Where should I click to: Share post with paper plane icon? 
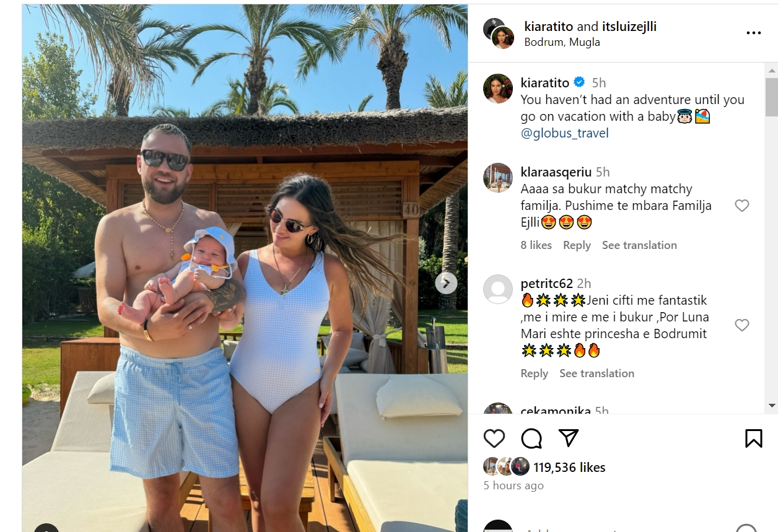point(569,438)
